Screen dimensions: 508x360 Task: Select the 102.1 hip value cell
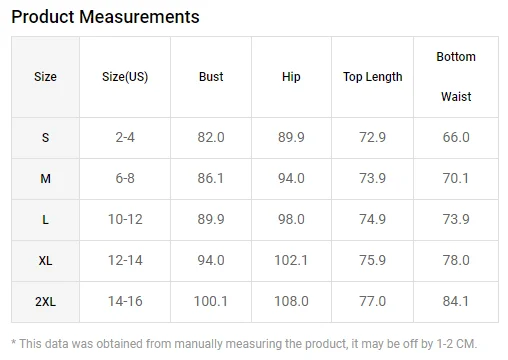291,261
